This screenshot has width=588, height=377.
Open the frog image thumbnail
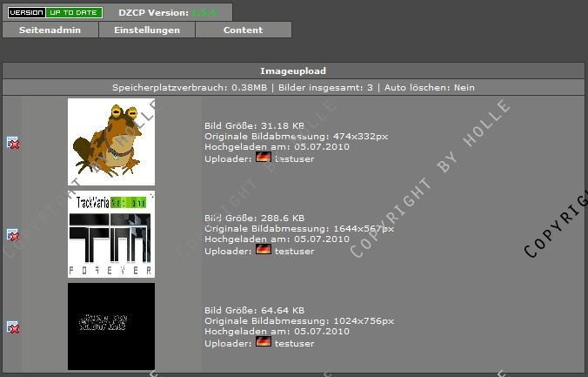[111, 142]
